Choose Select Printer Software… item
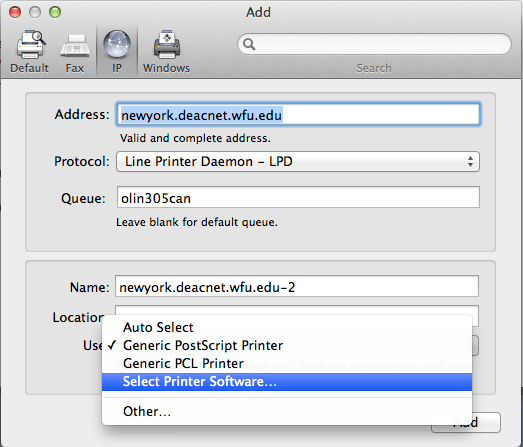 tap(287, 382)
